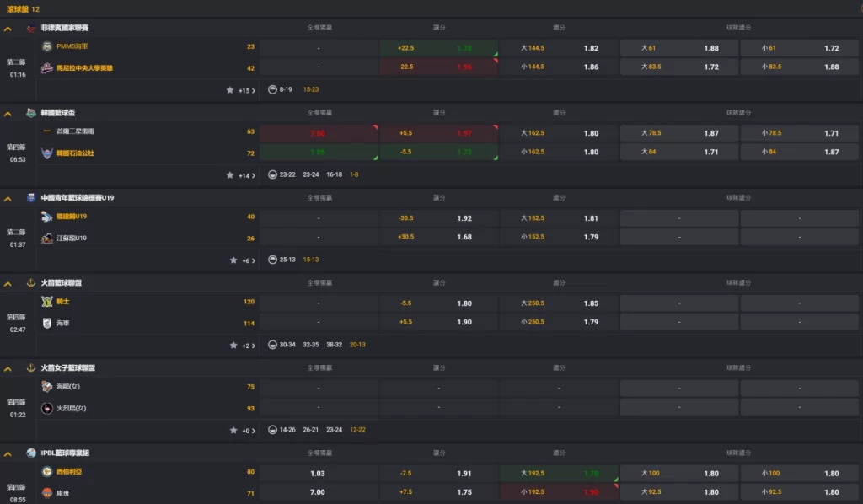Click the scoreboard icon beside 23-22
This screenshot has height=504, width=863.
[272, 174]
